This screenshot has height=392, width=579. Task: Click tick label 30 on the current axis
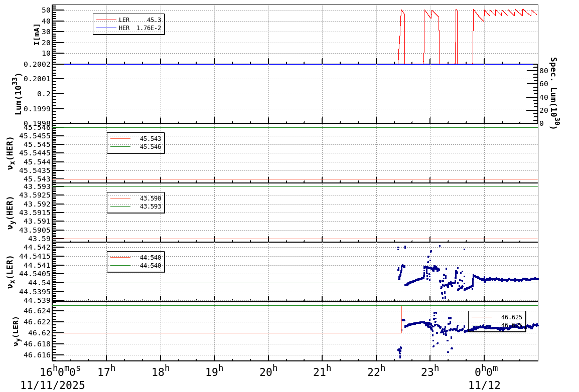pos(46,32)
